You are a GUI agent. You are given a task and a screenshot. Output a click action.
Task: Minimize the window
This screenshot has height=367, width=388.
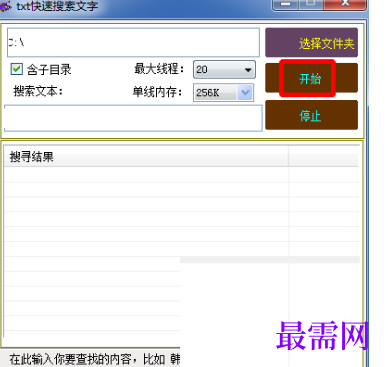285,4
